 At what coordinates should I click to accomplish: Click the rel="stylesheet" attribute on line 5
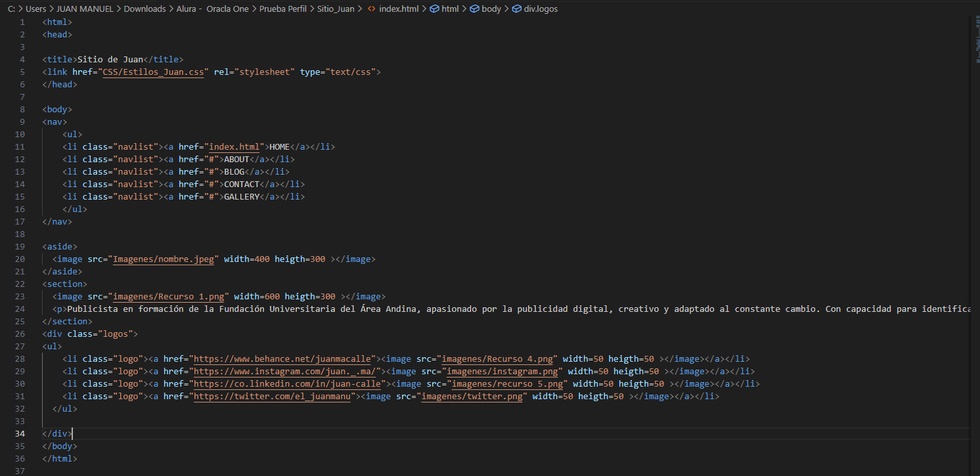255,72
